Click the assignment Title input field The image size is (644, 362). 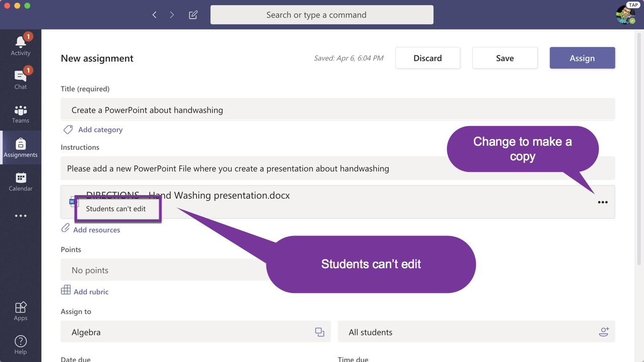click(x=337, y=110)
